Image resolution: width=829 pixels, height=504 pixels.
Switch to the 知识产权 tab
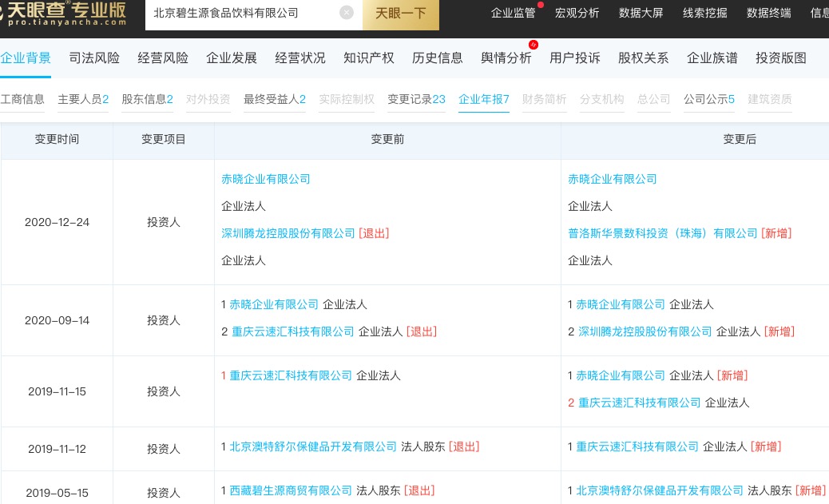click(369, 58)
